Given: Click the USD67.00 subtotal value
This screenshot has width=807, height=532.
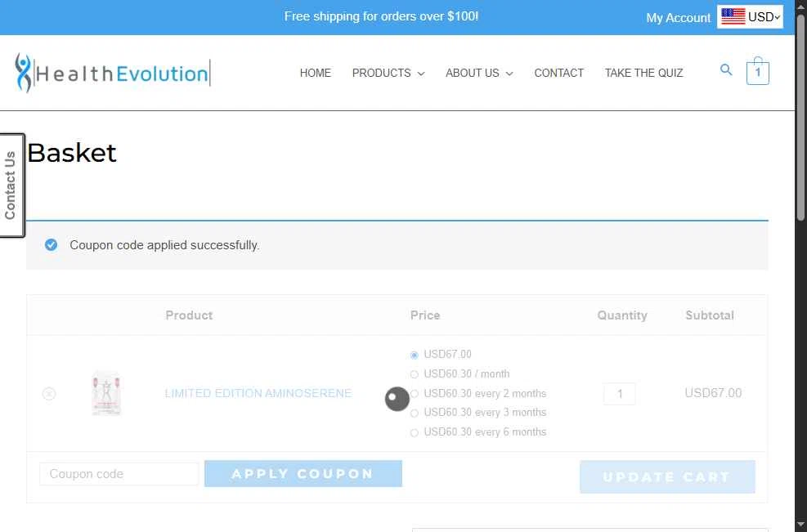Looking at the screenshot, I should [x=713, y=393].
